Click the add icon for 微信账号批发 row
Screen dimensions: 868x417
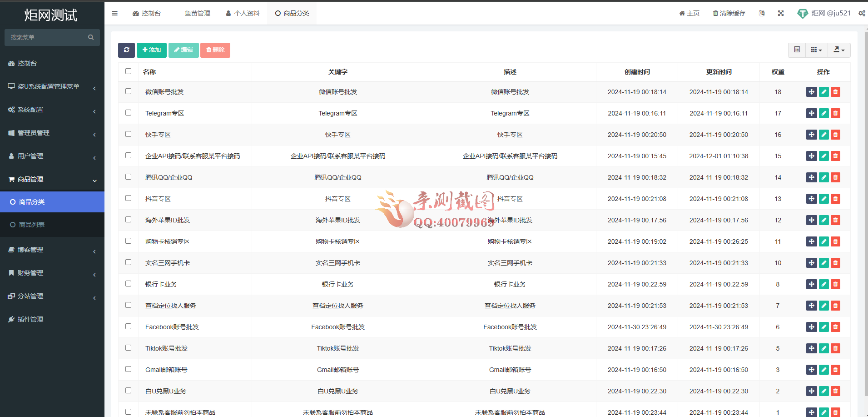(x=812, y=92)
